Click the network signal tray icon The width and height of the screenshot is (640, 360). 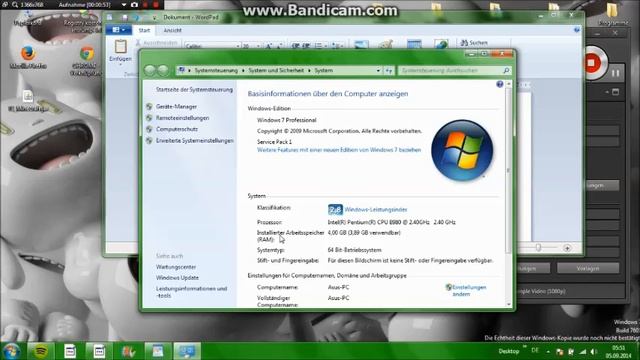click(x=583, y=351)
